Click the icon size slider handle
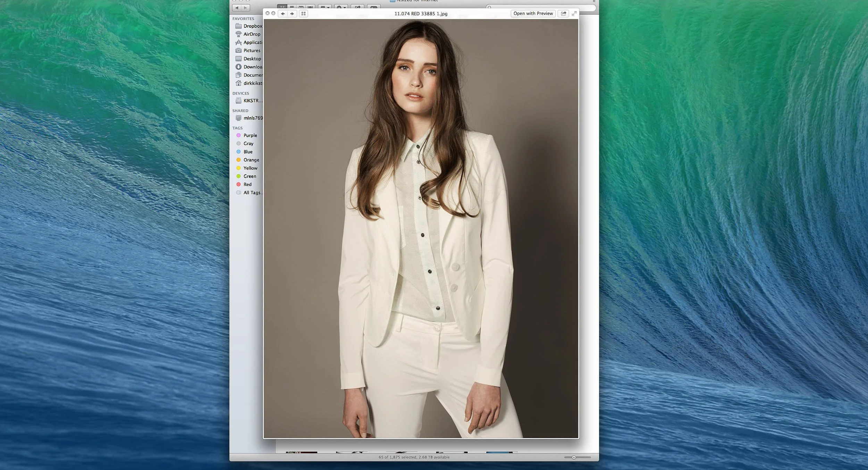868x470 pixels. click(x=574, y=458)
